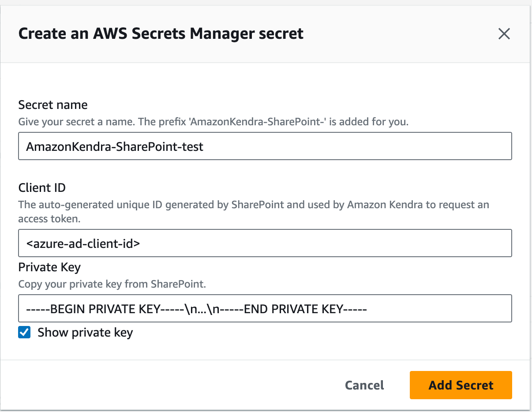Click the dialog title 'Create an AWS Secrets Manager secret'

161,34
